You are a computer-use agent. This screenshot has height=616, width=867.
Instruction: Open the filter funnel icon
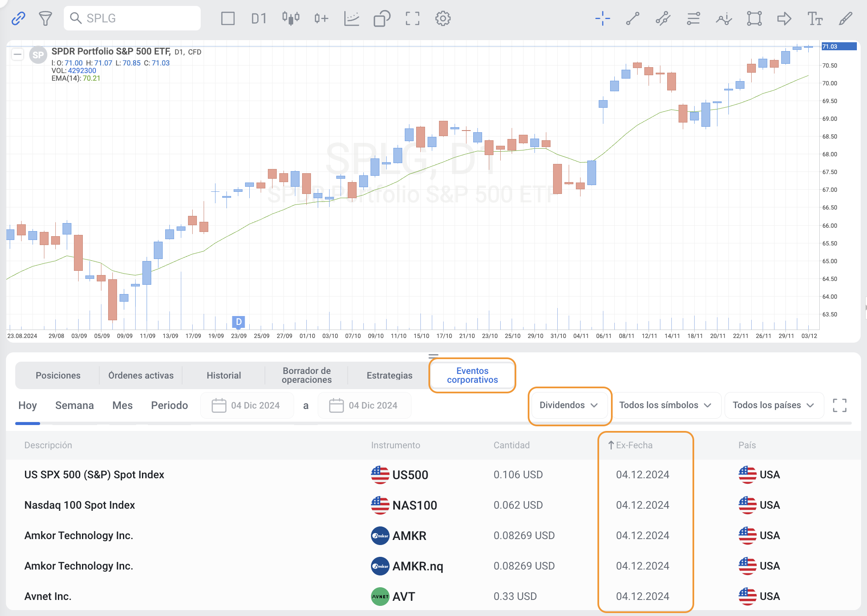coord(45,18)
